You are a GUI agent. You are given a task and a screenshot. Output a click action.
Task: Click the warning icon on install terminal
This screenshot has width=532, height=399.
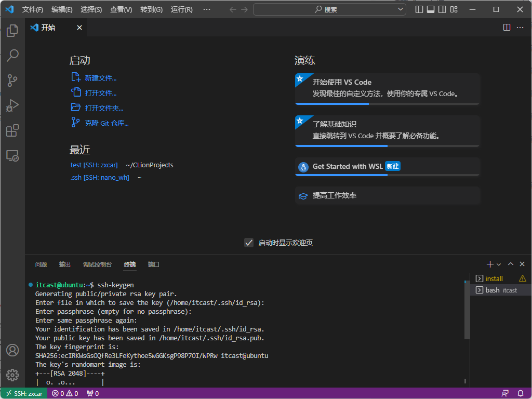pos(523,278)
